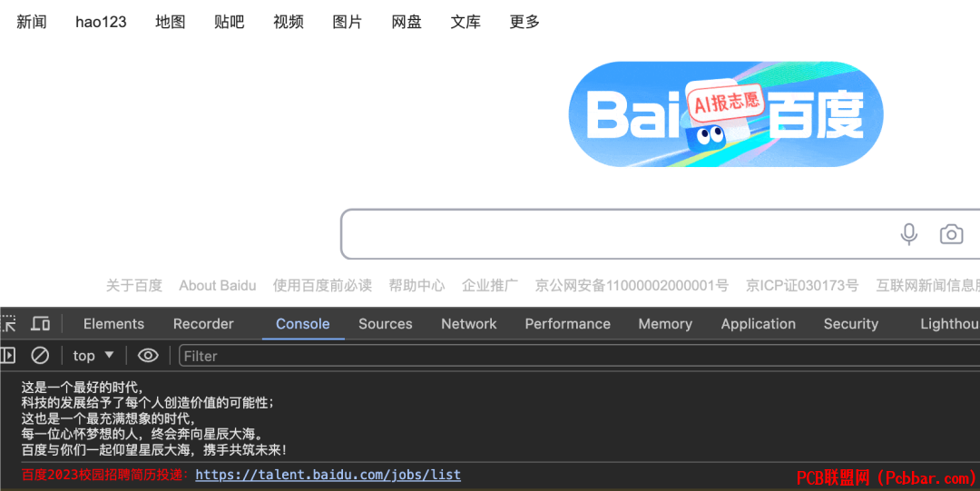The image size is (980, 491).
Task: Show the console sidebar panel icon
Action: point(8,356)
